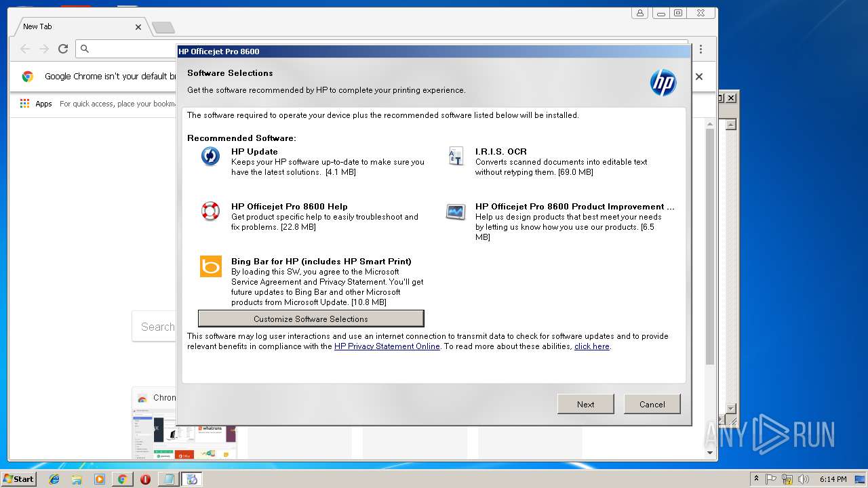Open the Opera icon in the taskbar

[x=145, y=479]
